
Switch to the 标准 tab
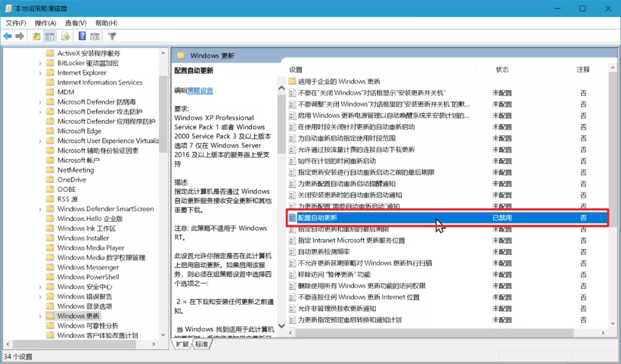coord(202,344)
